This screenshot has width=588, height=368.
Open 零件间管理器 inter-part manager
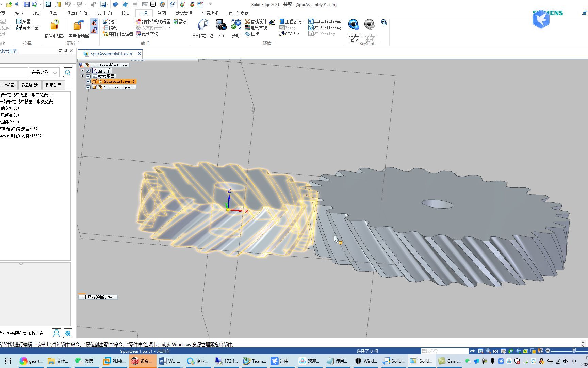tap(118, 34)
